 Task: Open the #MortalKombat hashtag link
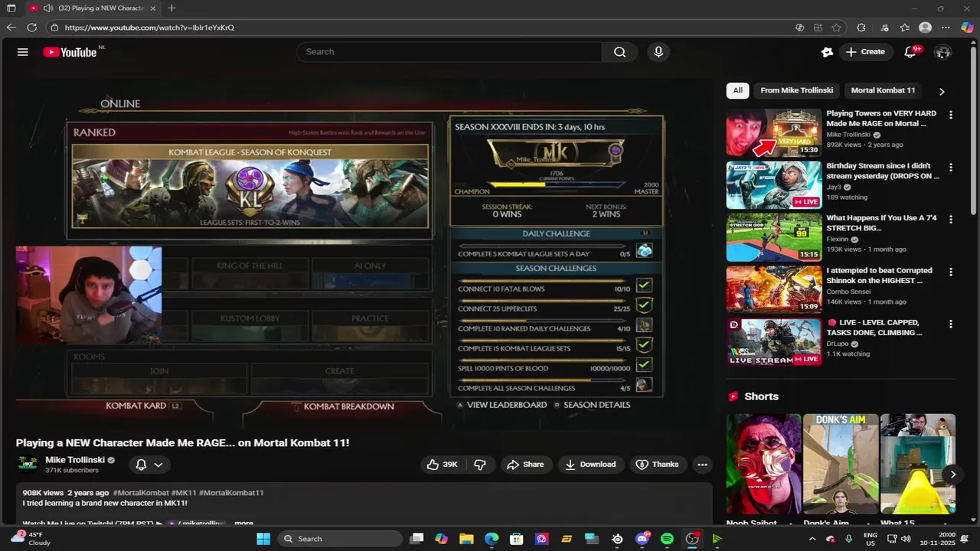pos(141,493)
